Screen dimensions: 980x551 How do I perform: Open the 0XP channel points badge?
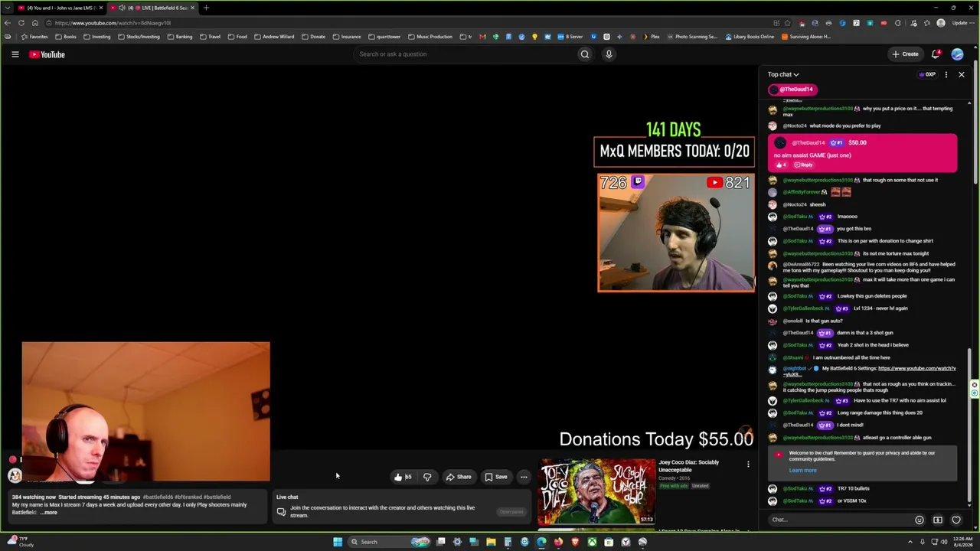tap(927, 74)
